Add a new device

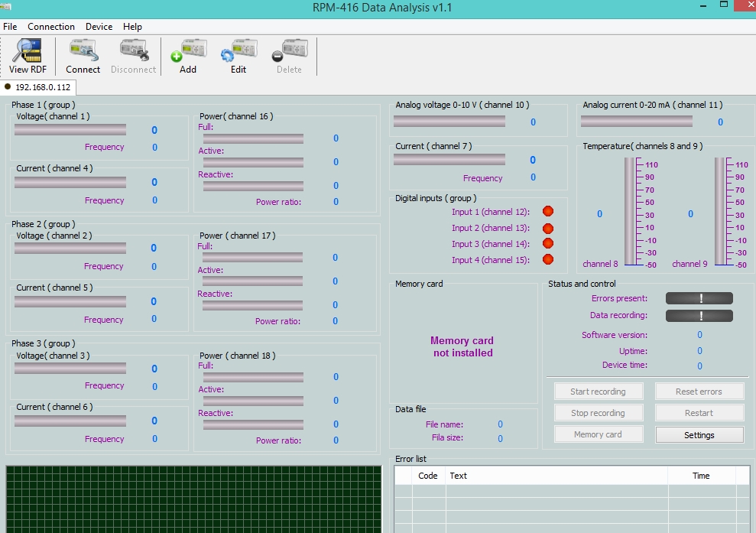pyautogui.click(x=188, y=57)
